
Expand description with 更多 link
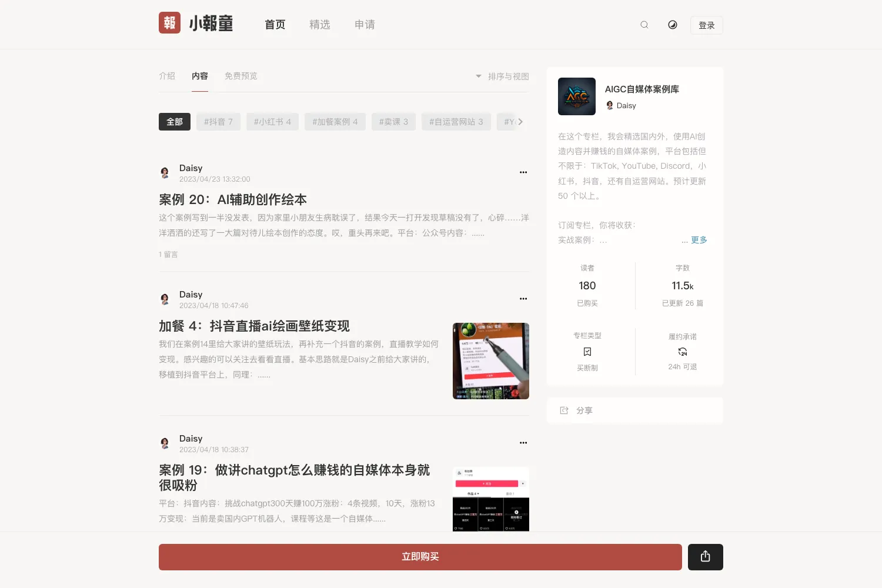(699, 240)
